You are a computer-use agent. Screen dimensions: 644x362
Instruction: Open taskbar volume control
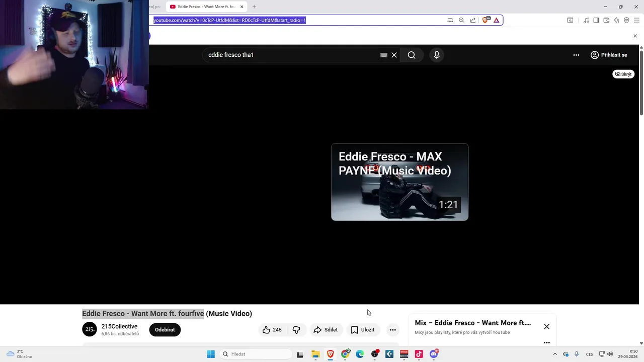[610, 354]
